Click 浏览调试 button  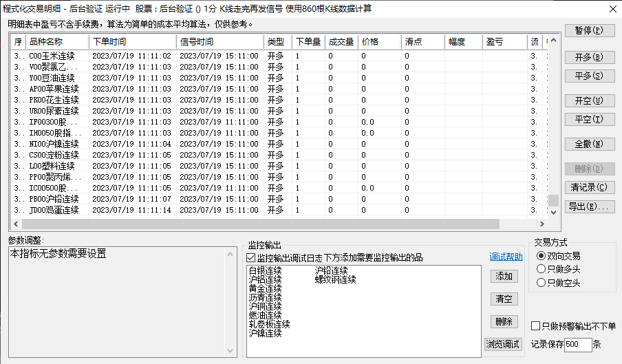click(x=503, y=344)
